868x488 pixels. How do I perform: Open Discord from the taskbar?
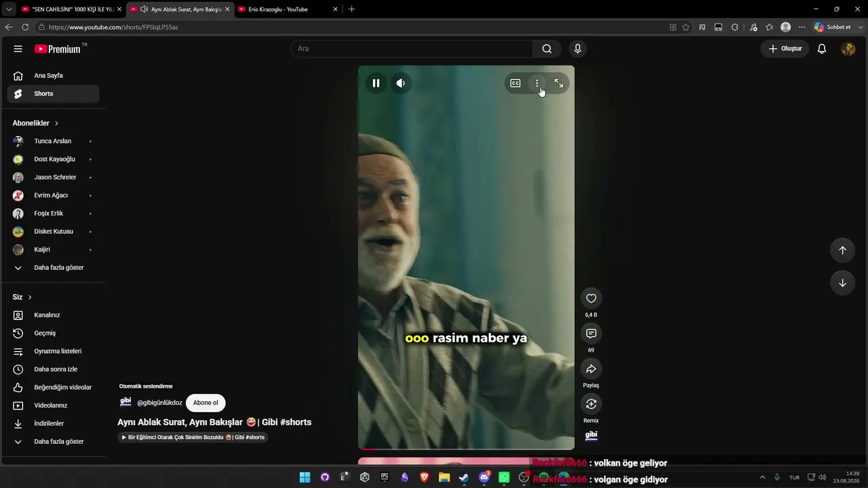coord(484,477)
